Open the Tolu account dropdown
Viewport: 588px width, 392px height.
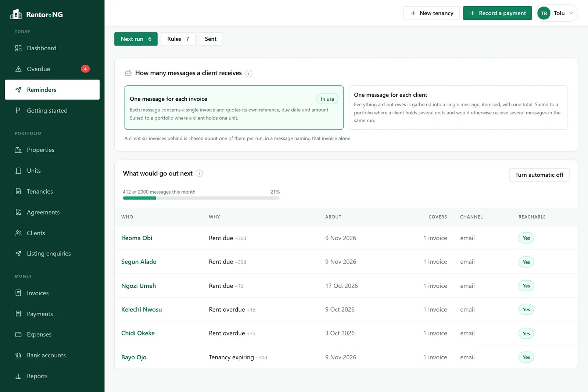pyautogui.click(x=557, y=13)
